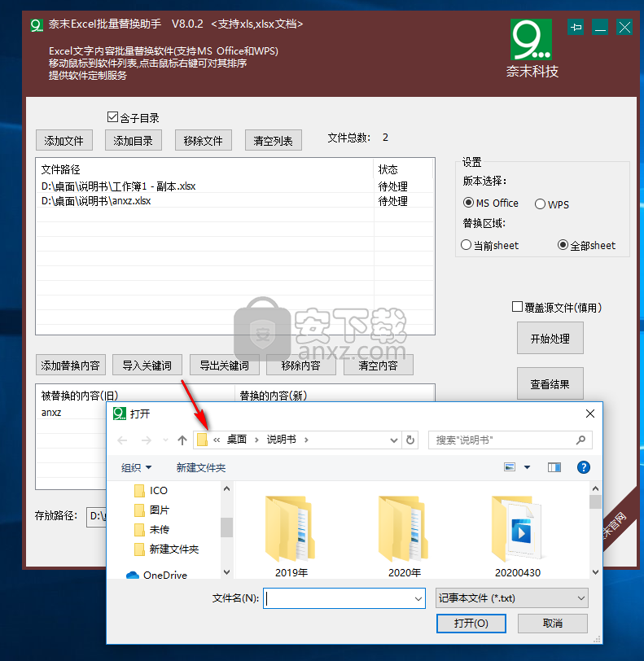
Task: Select the 20200430 folder thumbnail
Action: (x=518, y=536)
